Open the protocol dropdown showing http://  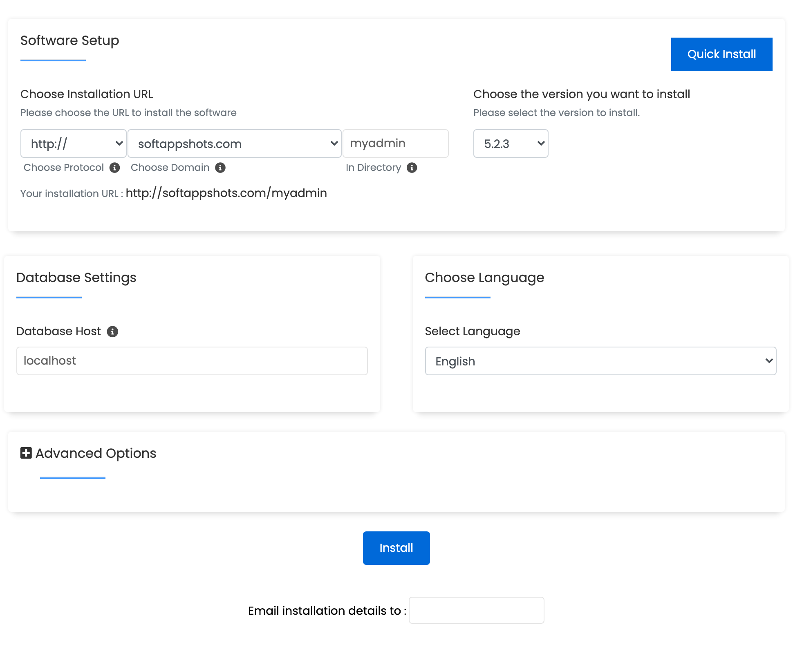tap(74, 143)
